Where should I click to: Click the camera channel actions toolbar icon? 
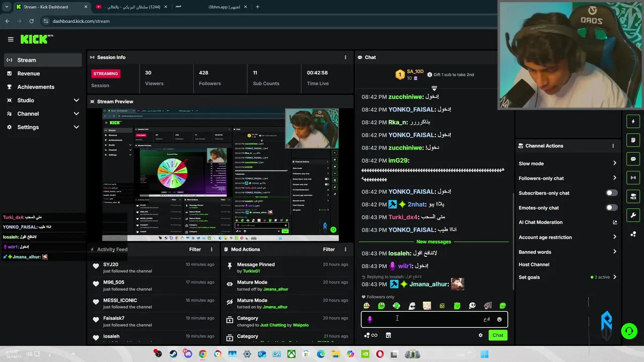[x=633, y=196]
